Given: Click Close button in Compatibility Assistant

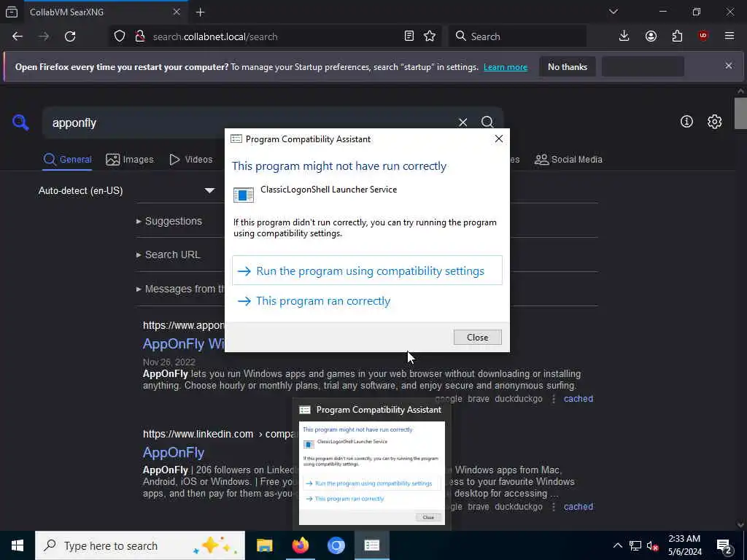Looking at the screenshot, I should point(477,337).
